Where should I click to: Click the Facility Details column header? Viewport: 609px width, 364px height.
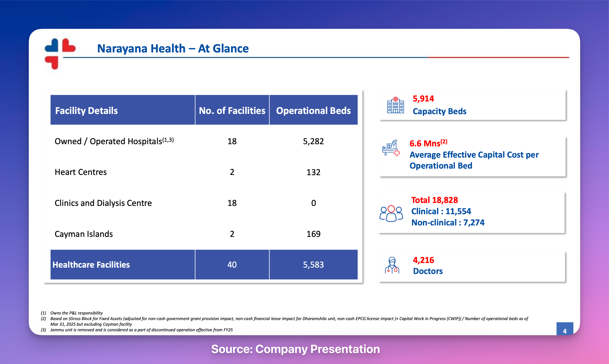pos(86,111)
